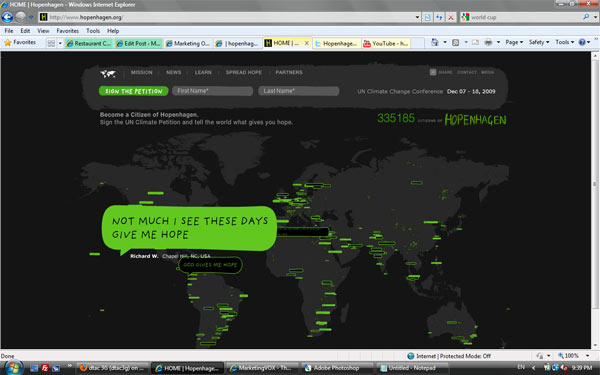
Task: Open the Safety dropdown menu
Action: point(539,42)
